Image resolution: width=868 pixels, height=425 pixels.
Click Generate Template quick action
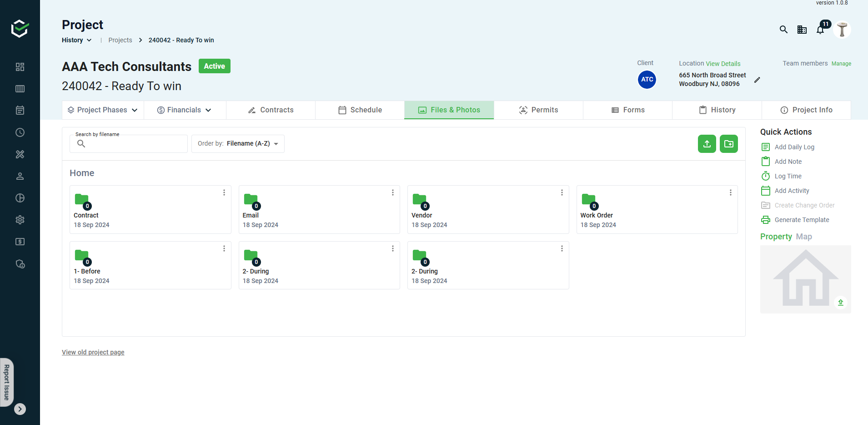click(x=795, y=220)
